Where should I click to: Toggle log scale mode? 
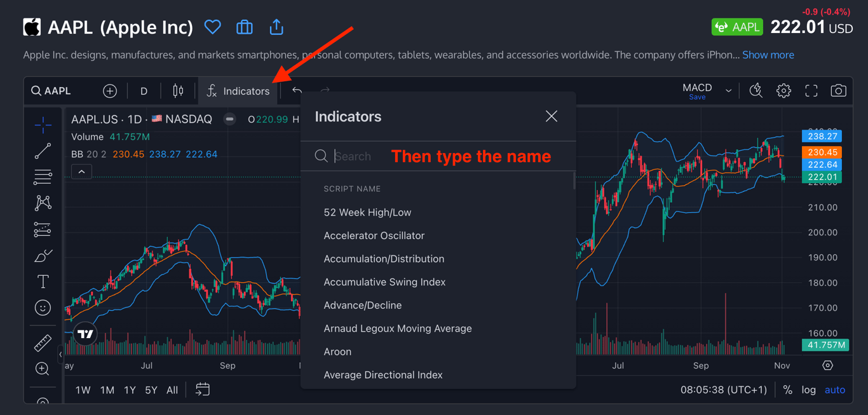(x=808, y=390)
